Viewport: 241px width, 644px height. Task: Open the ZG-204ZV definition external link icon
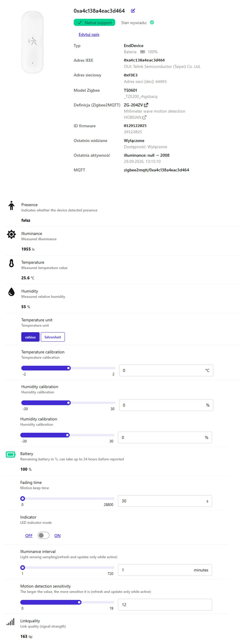coord(146,105)
